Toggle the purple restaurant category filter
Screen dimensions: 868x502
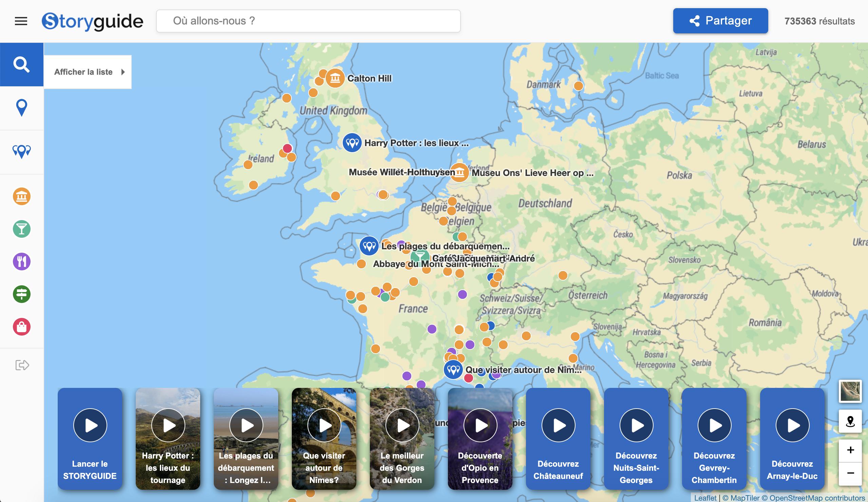click(22, 262)
